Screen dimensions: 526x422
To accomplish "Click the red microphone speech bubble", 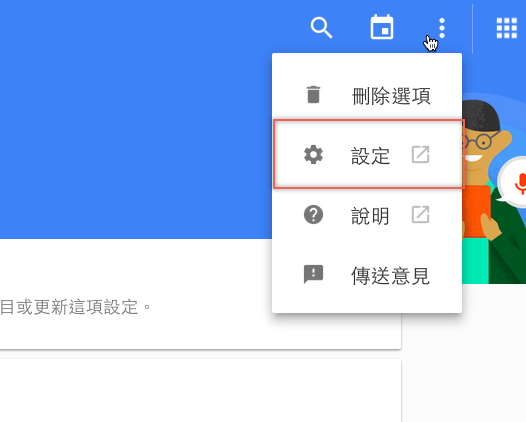I will (513, 183).
